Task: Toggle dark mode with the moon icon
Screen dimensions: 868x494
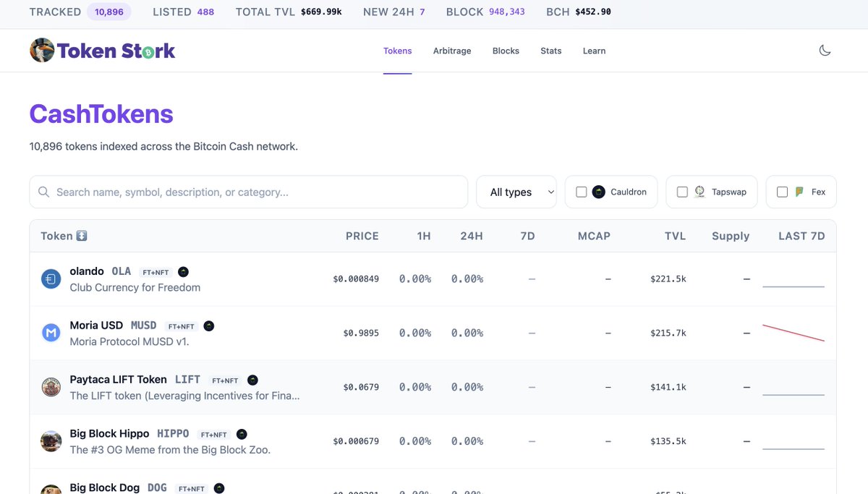Action: tap(825, 51)
